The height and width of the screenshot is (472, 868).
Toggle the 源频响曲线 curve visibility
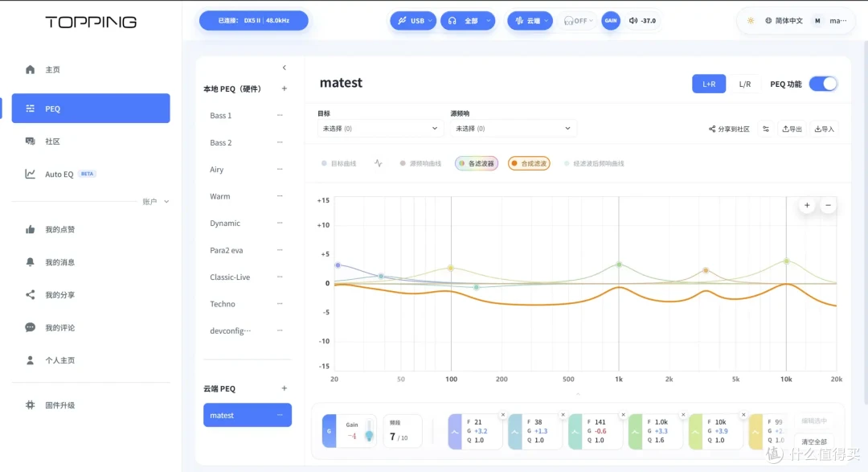pyautogui.click(x=420, y=163)
